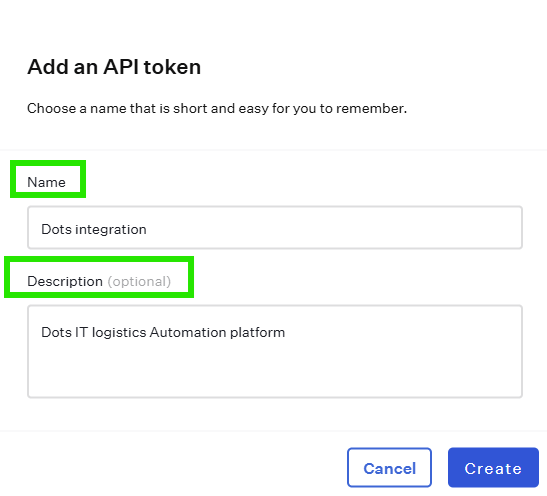
Task: Click the Create button
Action: tap(493, 467)
